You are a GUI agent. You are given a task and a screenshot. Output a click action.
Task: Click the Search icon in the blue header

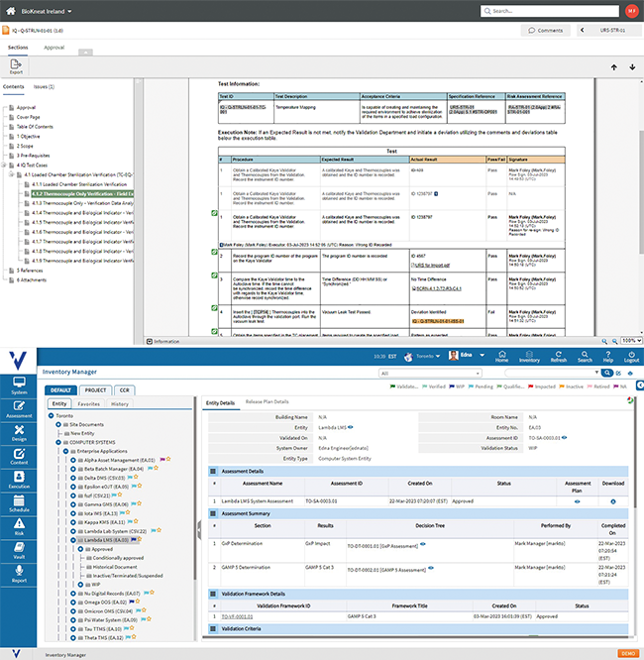585,357
